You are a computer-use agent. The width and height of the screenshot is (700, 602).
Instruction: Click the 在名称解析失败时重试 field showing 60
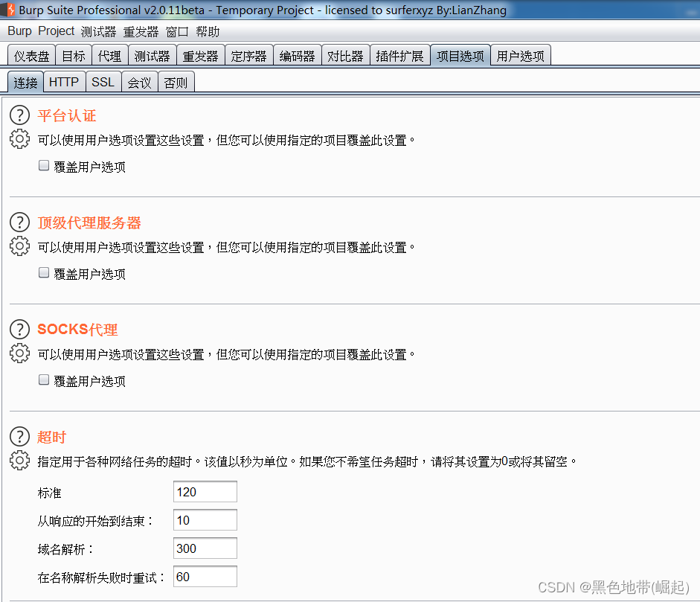[x=205, y=577]
